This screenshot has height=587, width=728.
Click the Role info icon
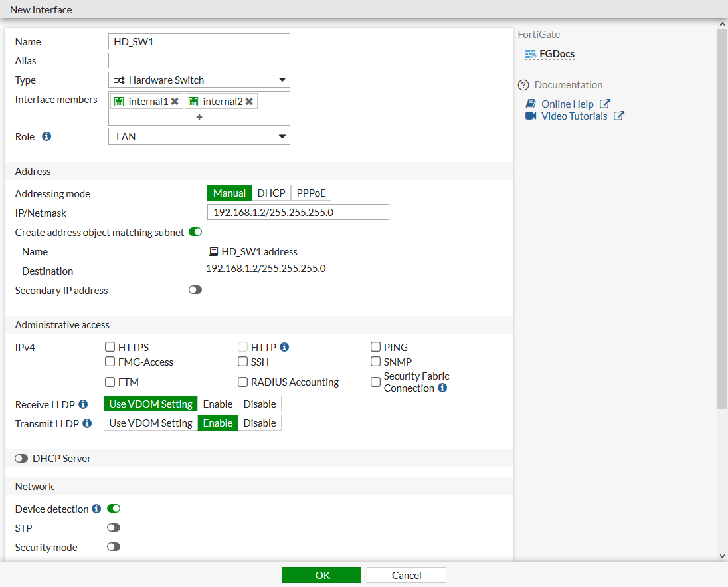click(45, 136)
